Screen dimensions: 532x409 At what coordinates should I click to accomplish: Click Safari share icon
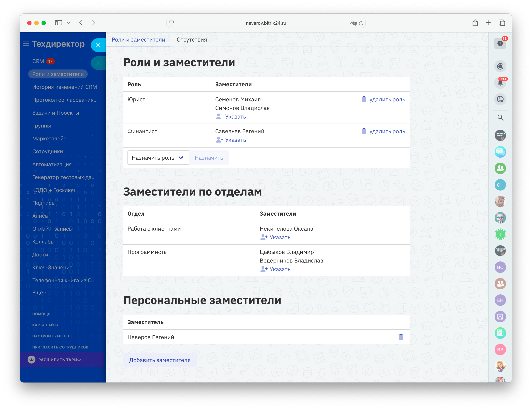click(x=475, y=23)
